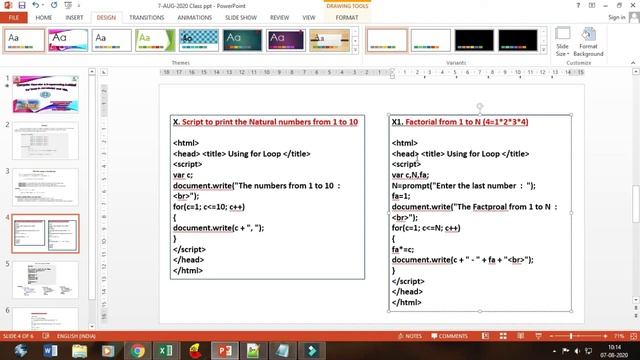The height and width of the screenshot is (360, 640).
Task: Click the Format Background button
Action: coord(588,42)
